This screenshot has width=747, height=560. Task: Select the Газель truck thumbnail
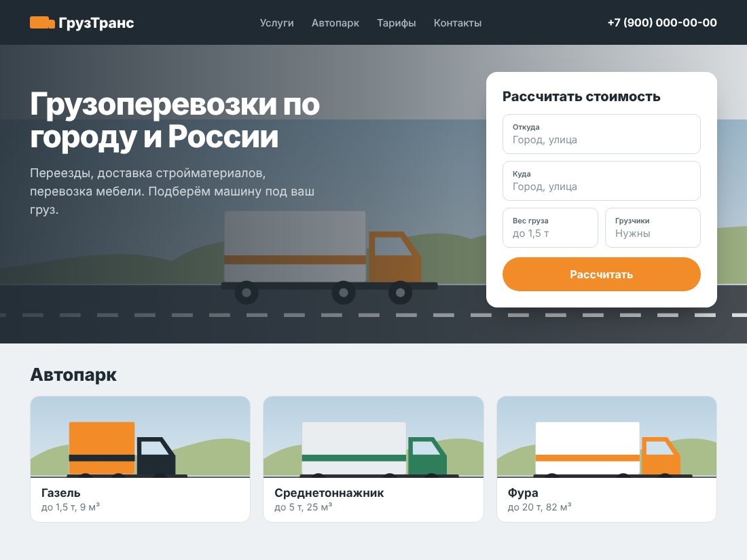pyautogui.click(x=140, y=436)
